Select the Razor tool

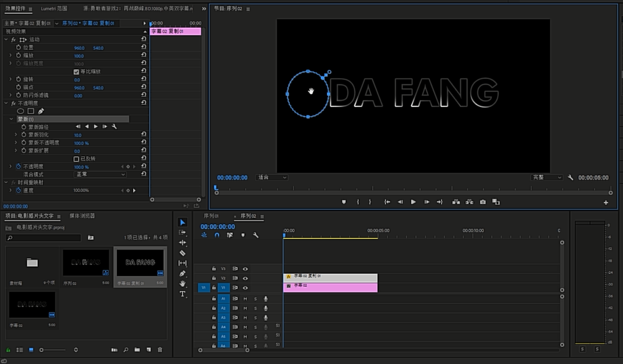(182, 253)
